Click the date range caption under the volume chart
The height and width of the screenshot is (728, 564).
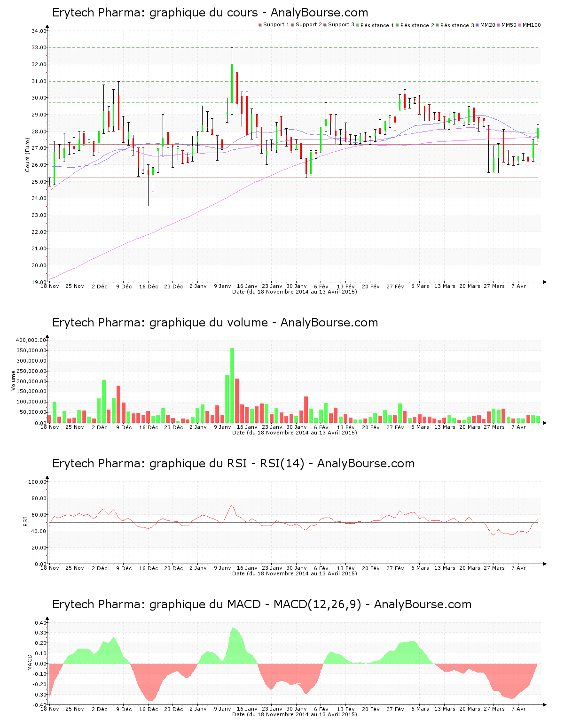point(295,433)
